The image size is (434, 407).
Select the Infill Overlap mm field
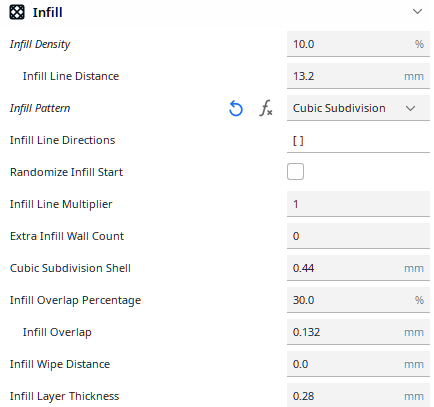click(x=358, y=332)
